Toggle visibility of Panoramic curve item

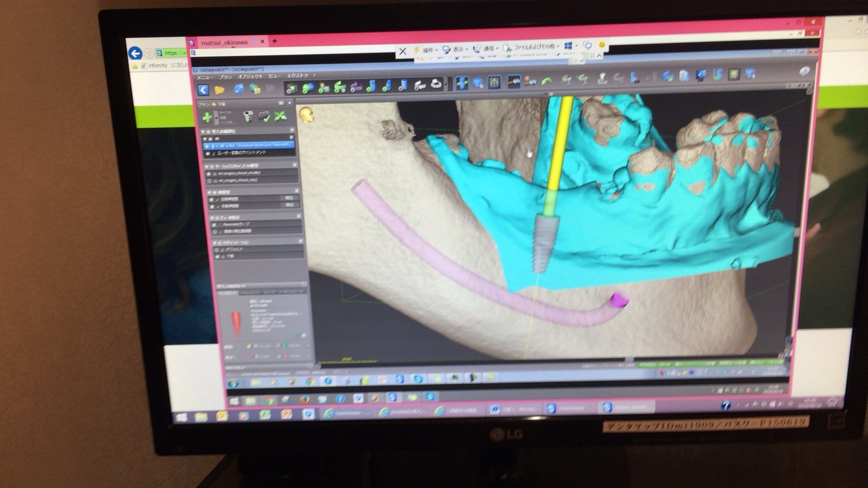point(215,224)
